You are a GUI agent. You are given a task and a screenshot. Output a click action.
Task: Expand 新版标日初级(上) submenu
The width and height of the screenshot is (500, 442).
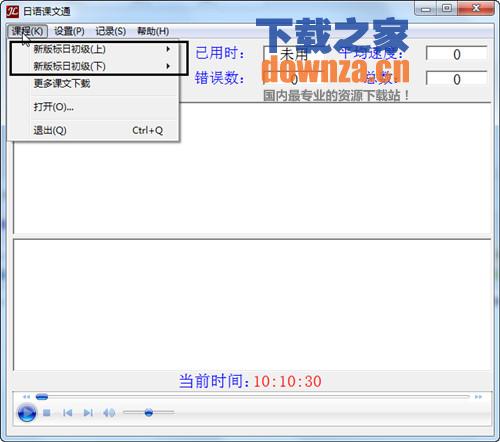tap(94, 49)
